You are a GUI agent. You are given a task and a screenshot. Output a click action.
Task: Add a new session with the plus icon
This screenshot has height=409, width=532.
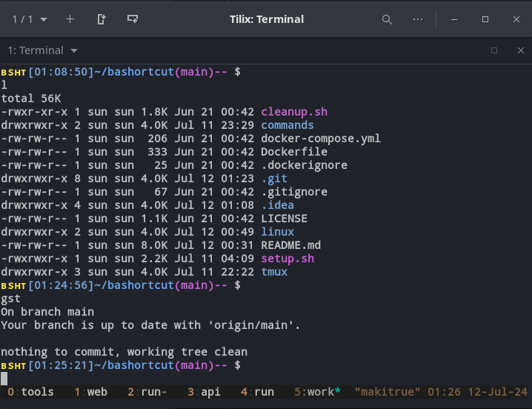click(70, 19)
